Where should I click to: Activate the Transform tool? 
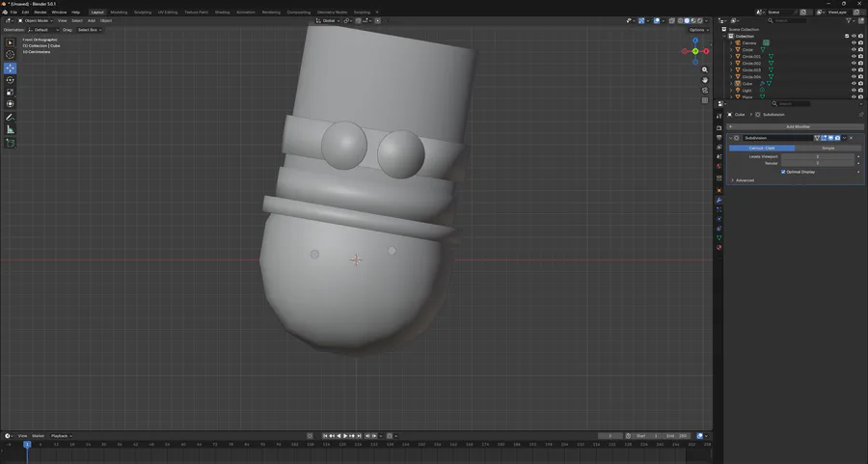point(10,104)
